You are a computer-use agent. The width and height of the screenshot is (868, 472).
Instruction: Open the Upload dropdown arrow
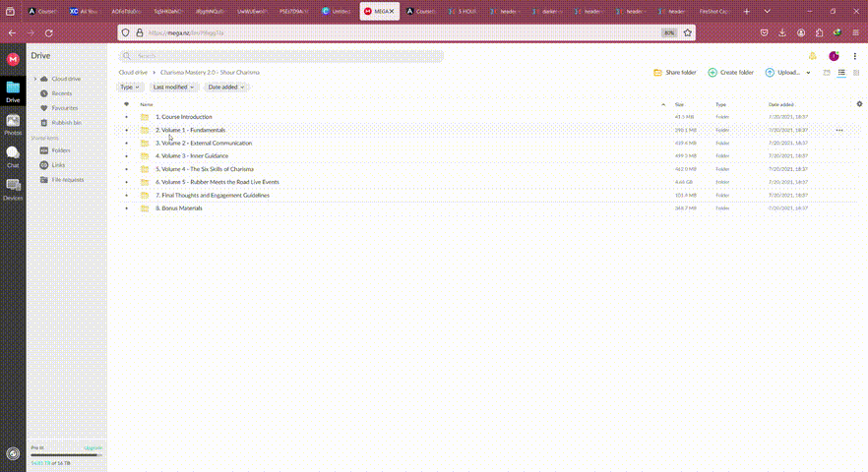pos(808,73)
